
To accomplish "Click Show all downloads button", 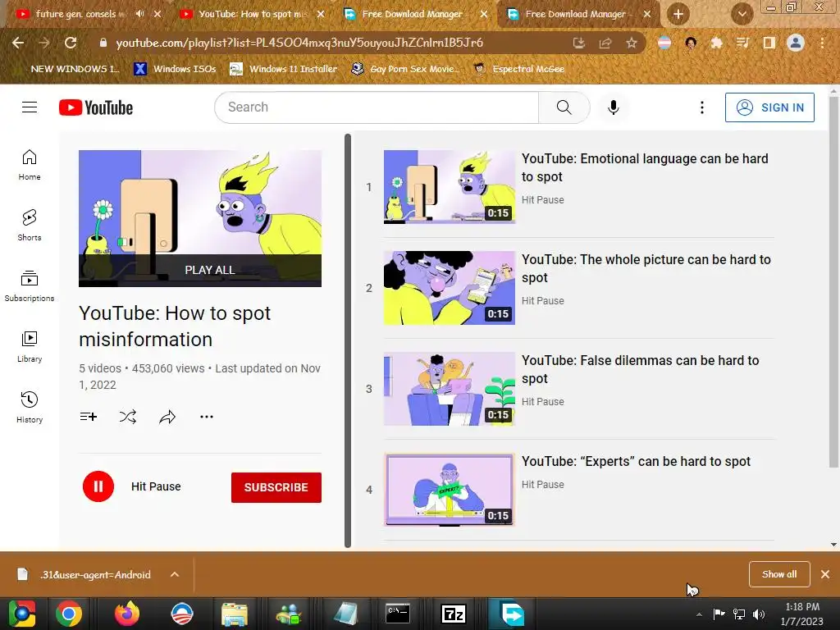I will tap(779, 574).
